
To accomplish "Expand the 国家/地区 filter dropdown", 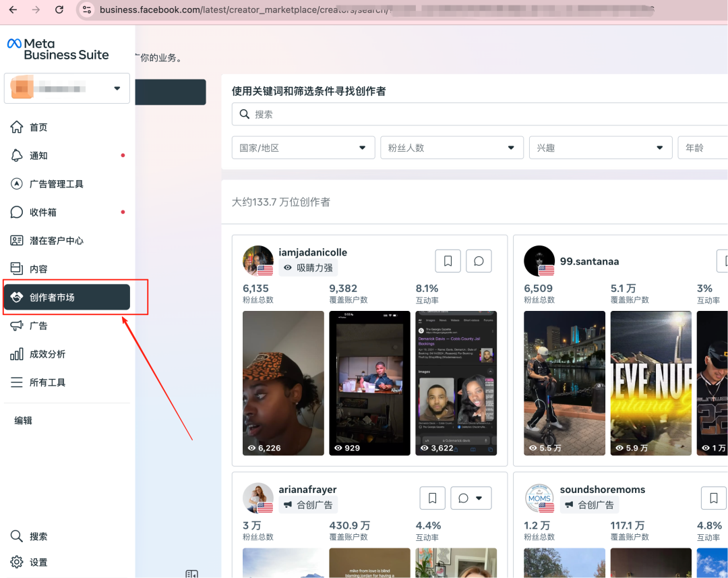I will 303,147.
